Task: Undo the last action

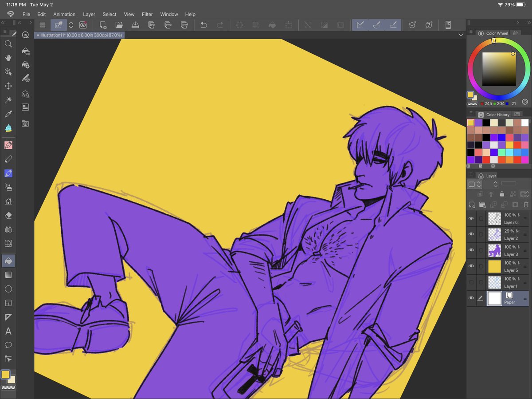Action: [x=203, y=25]
